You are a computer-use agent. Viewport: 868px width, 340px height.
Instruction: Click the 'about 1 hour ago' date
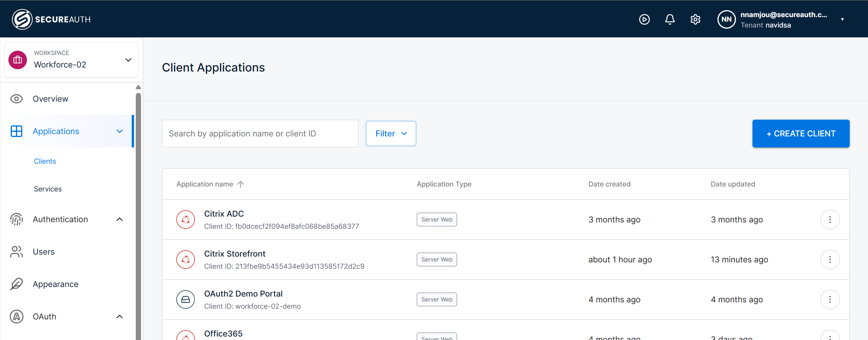click(620, 259)
